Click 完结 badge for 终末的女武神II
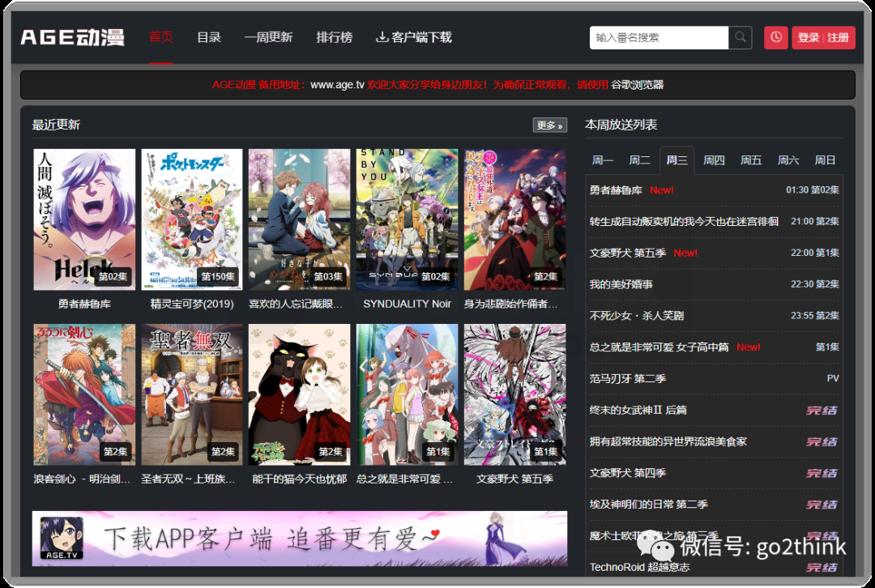The width and height of the screenshot is (875, 588). [x=822, y=410]
